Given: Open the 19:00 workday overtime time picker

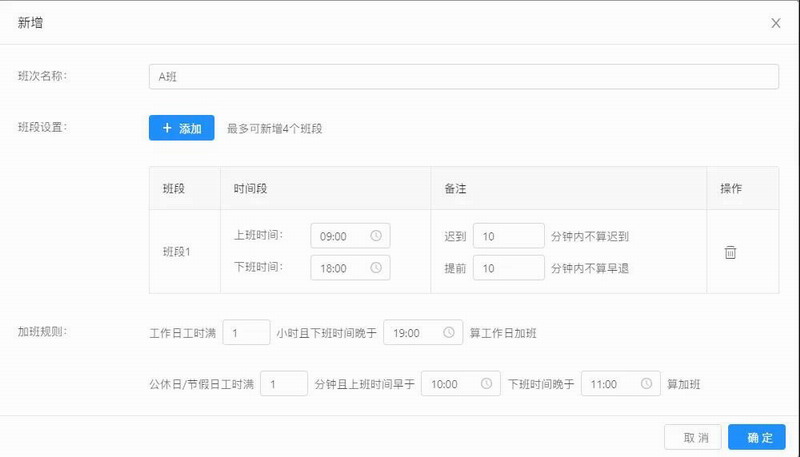Looking at the screenshot, I should pyautogui.click(x=415, y=332).
